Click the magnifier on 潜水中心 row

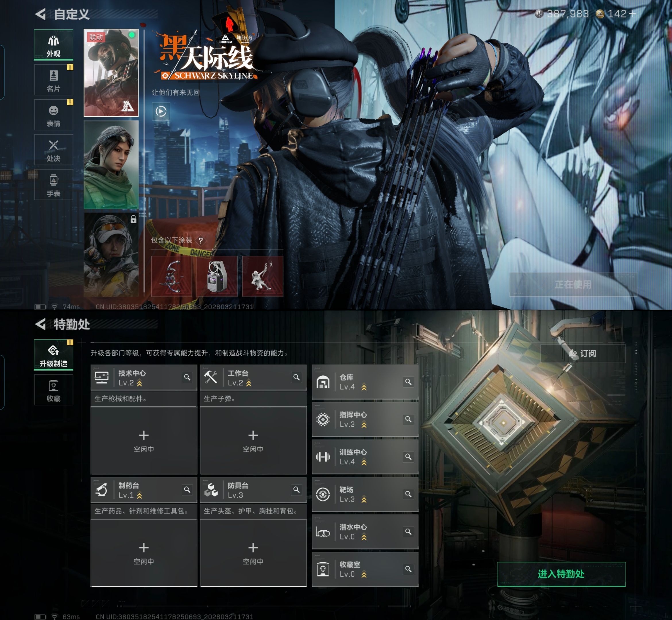tap(408, 532)
